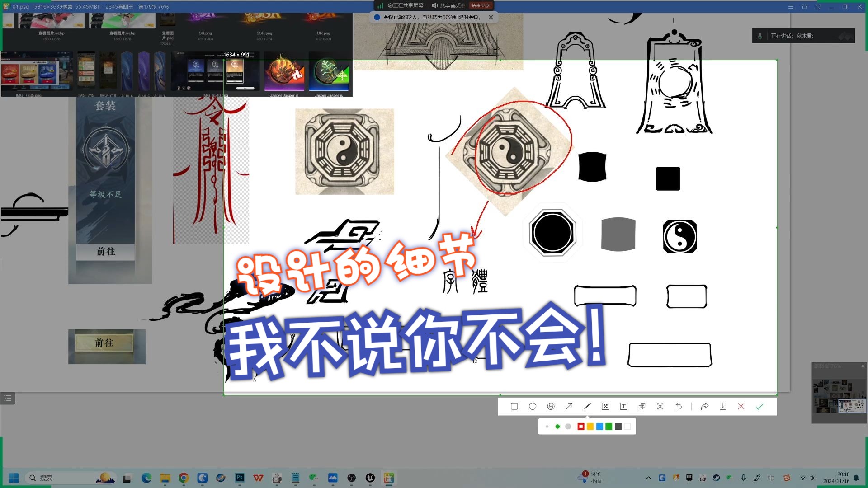Screen dimensions: 868x488
Task: Dismiss the 60-minute meeting limit notice
Action: [491, 17]
